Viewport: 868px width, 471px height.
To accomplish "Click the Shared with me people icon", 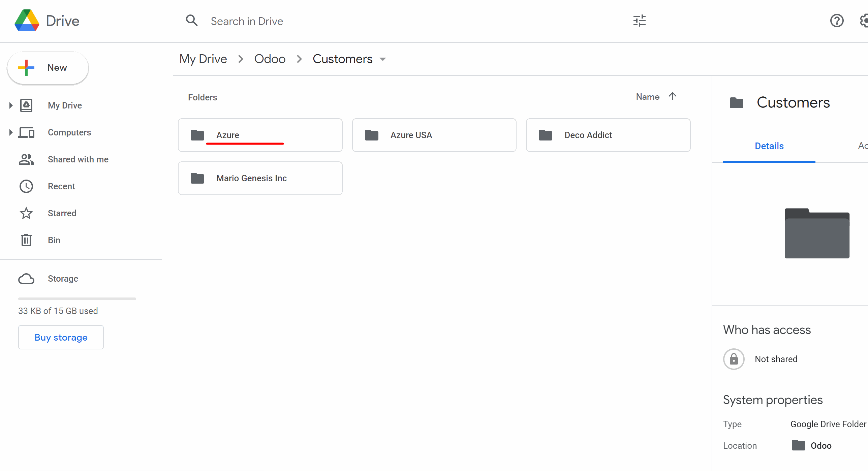I will pyautogui.click(x=26, y=159).
